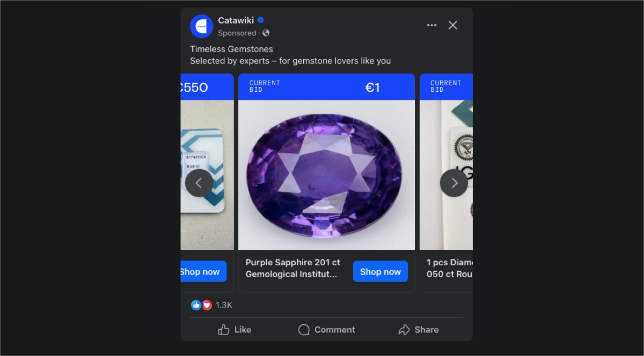The height and width of the screenshot is (356, 644).
Task: Click the blue verified badge next to Catawiki
Action: [260, 20]
